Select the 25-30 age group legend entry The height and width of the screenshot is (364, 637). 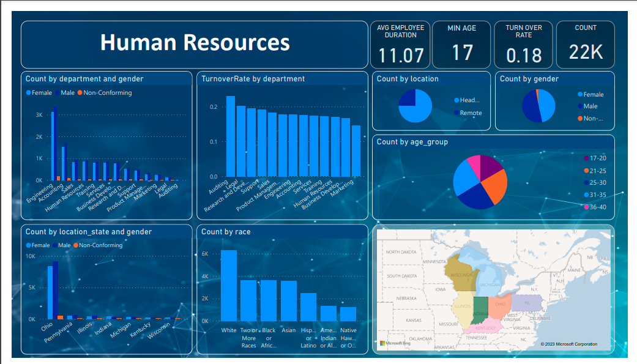click(x=595, y=183)
